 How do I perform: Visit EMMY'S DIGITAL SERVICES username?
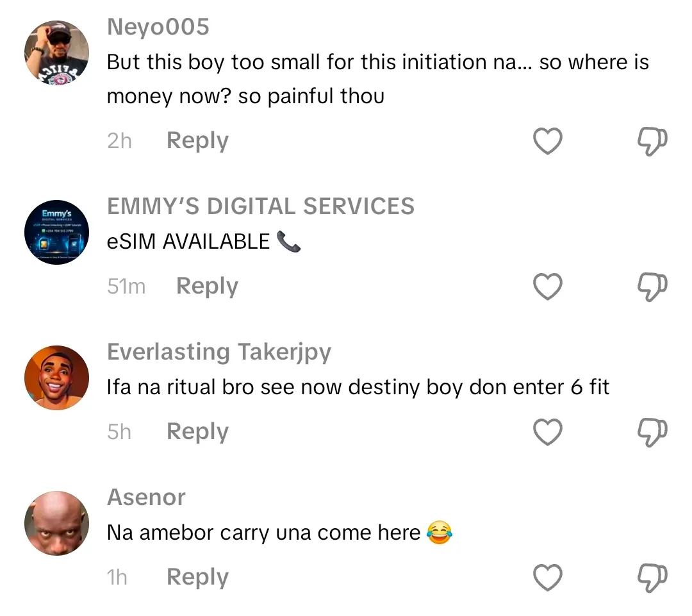pyautogui.click(x=261, y=206)
